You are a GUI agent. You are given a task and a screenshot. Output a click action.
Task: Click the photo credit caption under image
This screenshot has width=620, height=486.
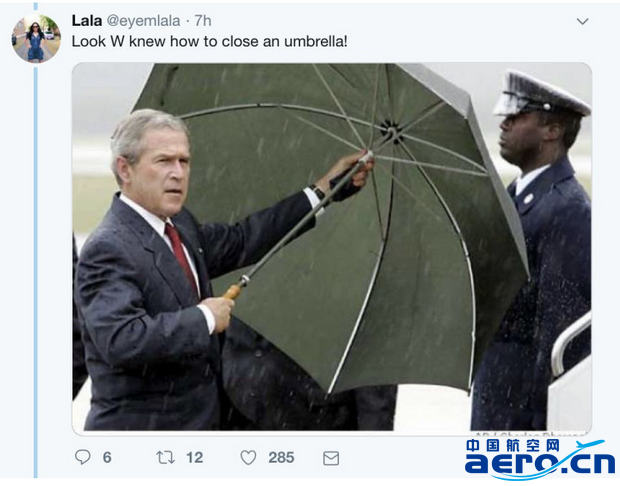tap(530, 433)
